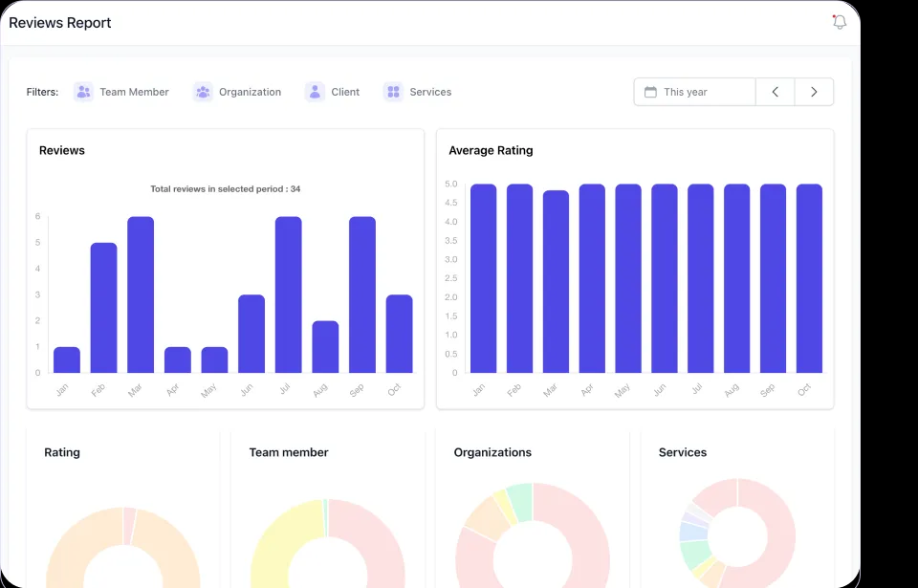The image size is (918, 588).
Task: Click the Team member donut chart heading
Action: [289, 452]
